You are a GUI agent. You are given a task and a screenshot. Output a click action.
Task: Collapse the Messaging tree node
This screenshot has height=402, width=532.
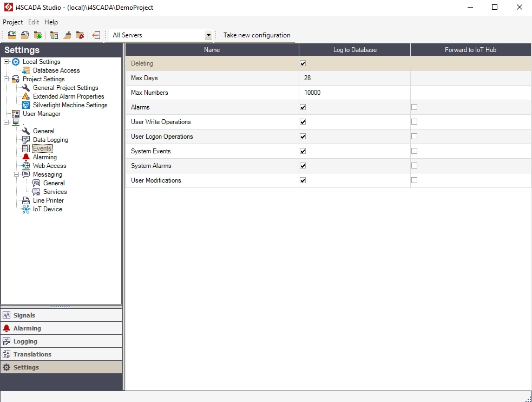click(17, 174)
